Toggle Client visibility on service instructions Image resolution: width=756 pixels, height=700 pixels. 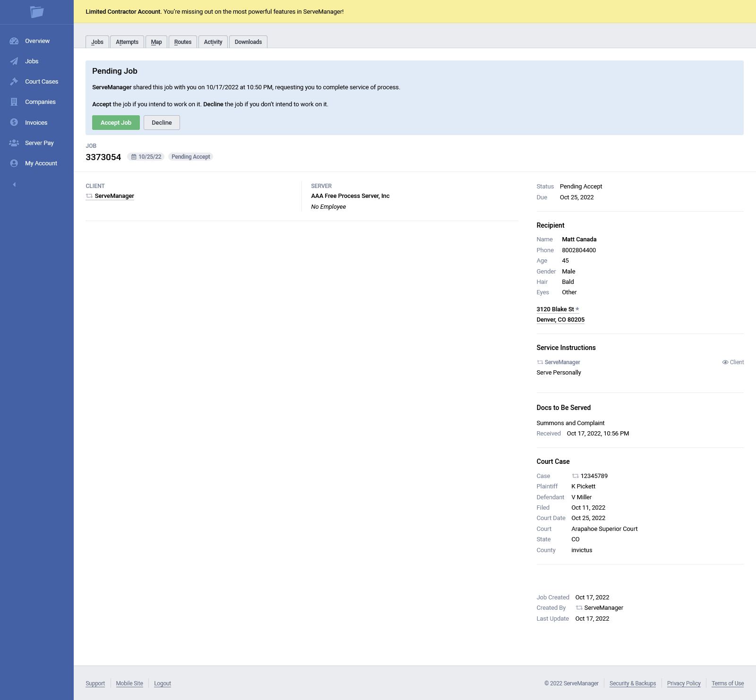coord(733,362)
